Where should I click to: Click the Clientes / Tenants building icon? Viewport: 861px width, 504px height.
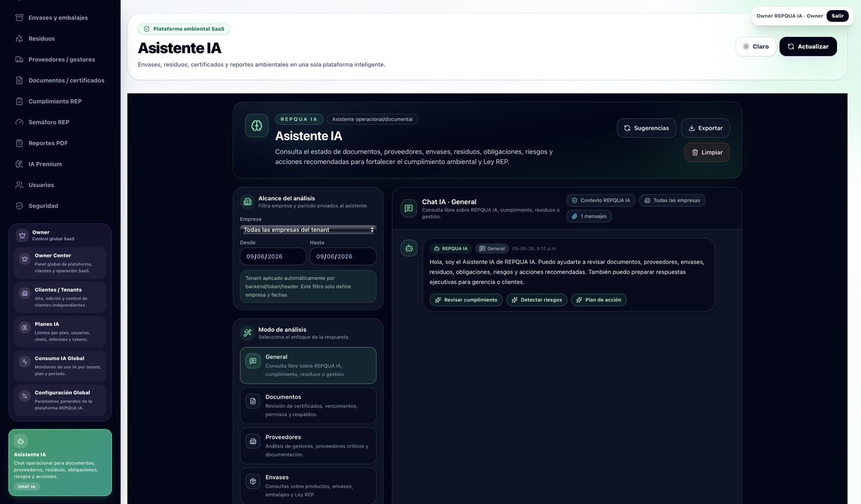25,293
